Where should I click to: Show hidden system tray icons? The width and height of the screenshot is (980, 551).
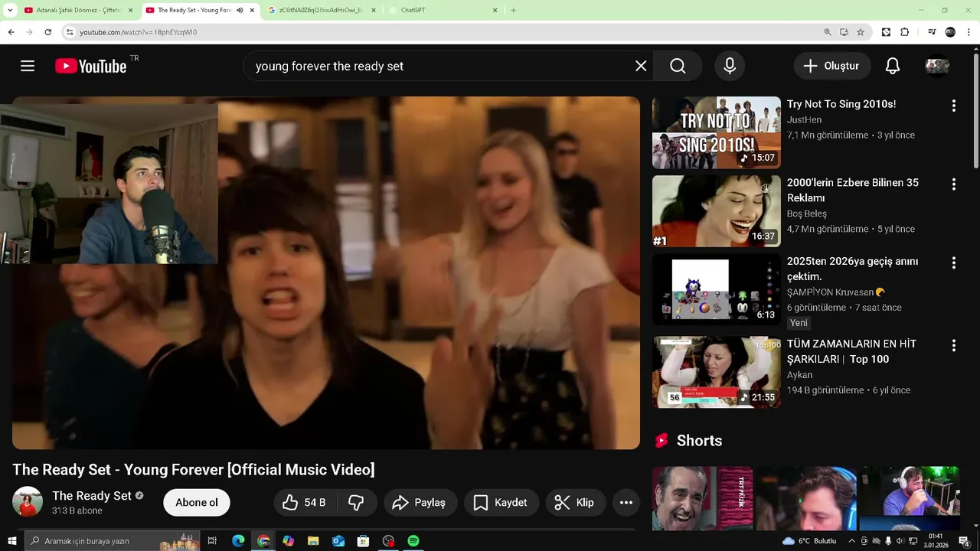click(x=851, y=541)
